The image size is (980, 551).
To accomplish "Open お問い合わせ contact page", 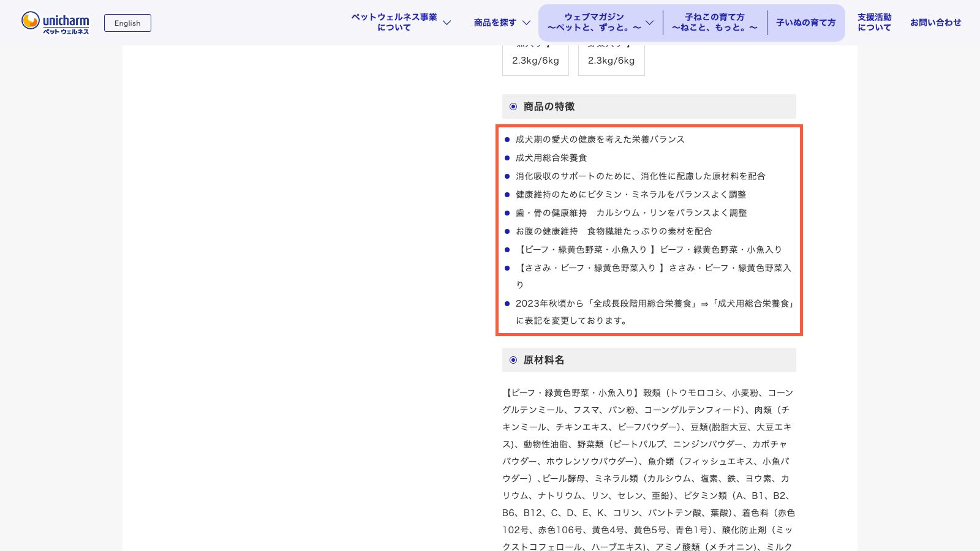I will (x=935, y=23).
